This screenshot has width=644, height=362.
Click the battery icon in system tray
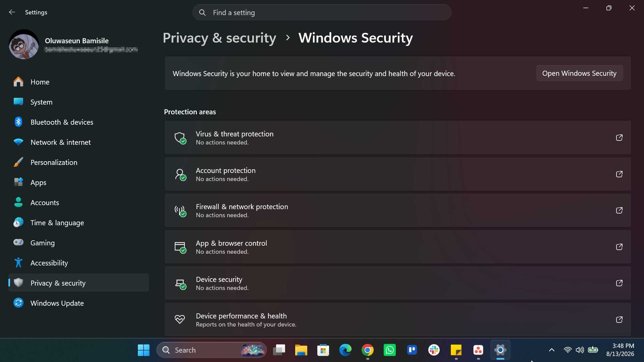[593, 350]
